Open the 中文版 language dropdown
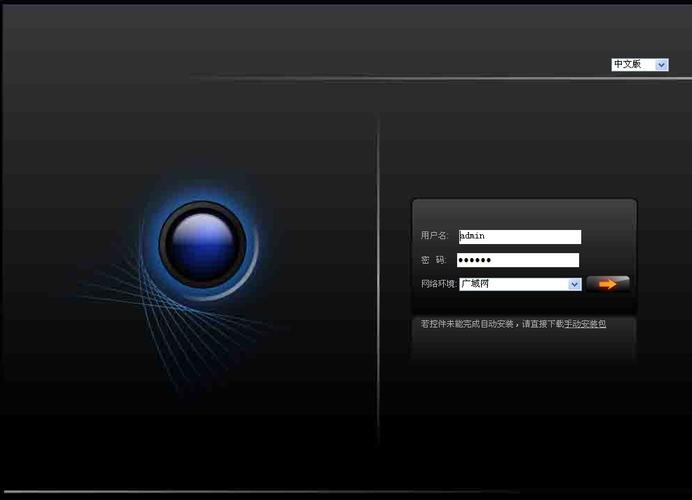This screenshot has height=500, width=692. (633, 64)
